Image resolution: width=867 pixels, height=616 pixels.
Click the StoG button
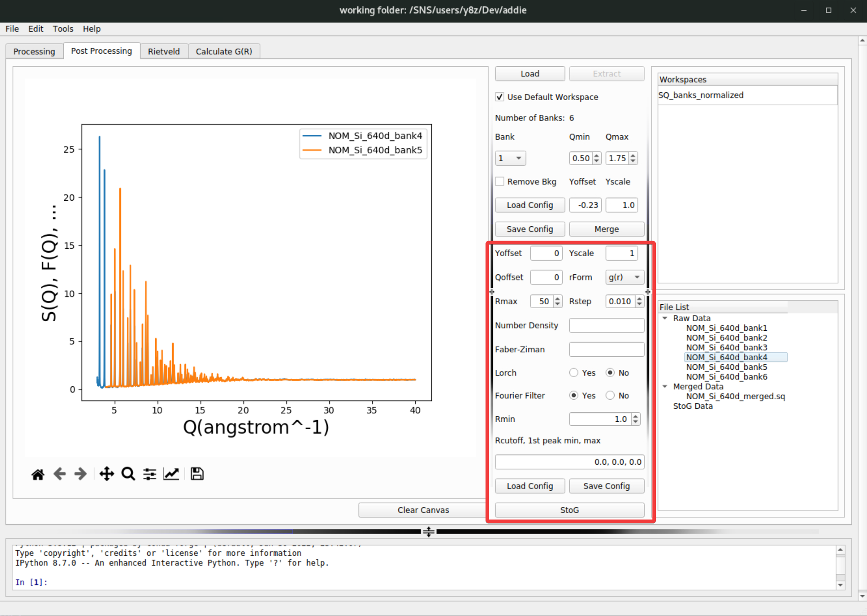click(569, 510)
